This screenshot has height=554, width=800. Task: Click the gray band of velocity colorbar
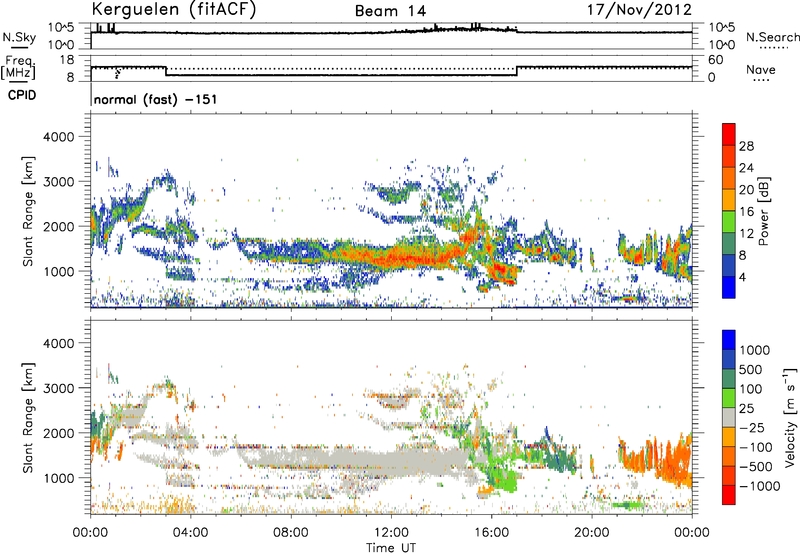(x=729, y=418)
